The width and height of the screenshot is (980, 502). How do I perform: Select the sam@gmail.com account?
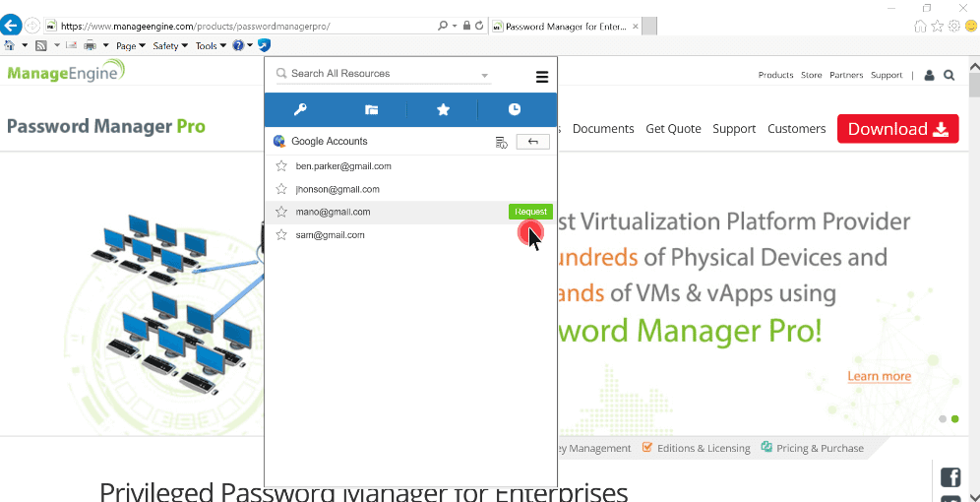pos(330,235)
